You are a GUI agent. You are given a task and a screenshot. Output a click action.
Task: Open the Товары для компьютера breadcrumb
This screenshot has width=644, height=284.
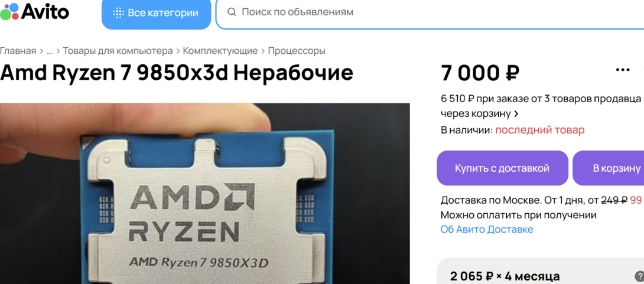[x=118, y=51]
